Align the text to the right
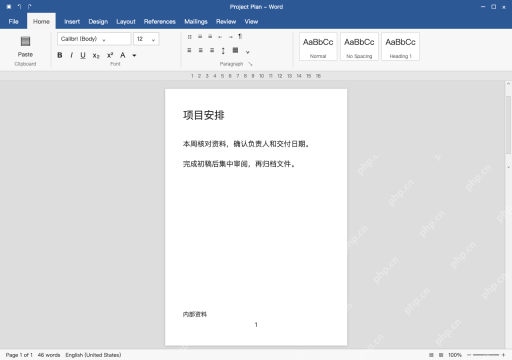This screenshot has height=360, width=512. coord(212,50)
